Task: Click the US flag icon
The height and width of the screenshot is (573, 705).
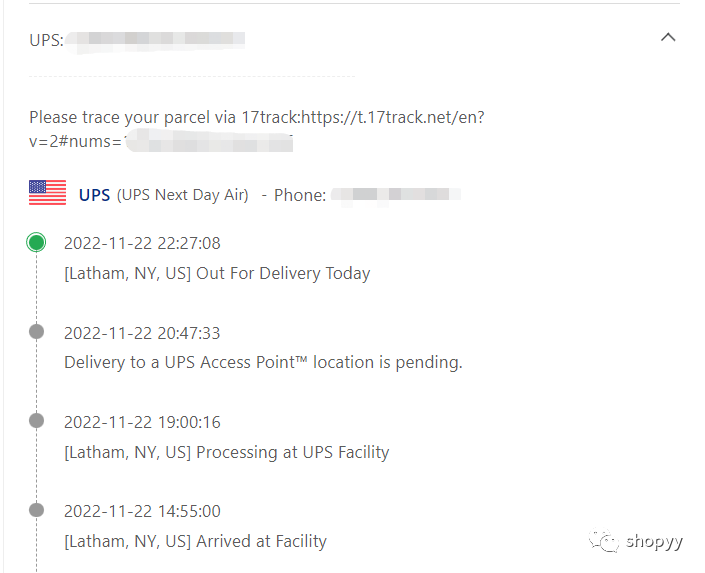Action: click(48, 192)
